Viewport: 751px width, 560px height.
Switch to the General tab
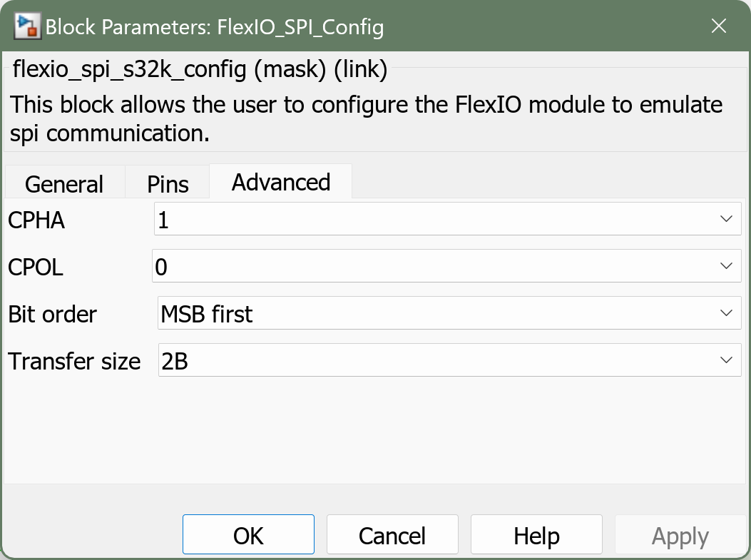pos(64,184)
